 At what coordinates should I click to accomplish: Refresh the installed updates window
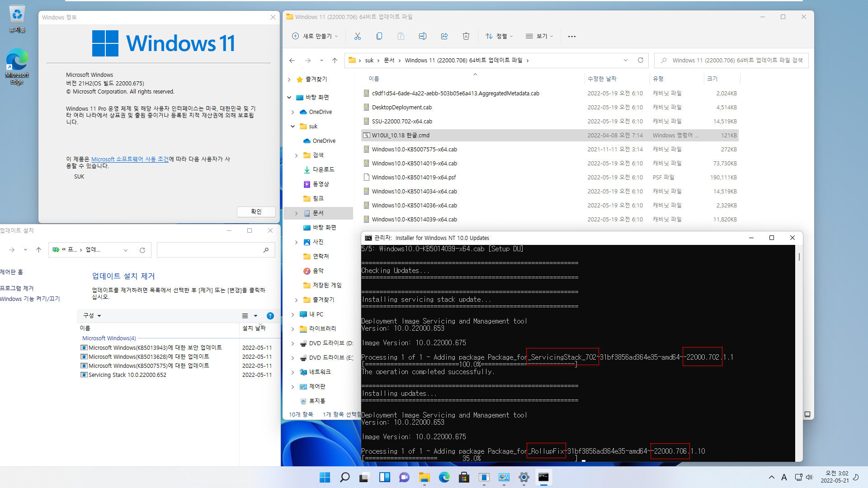142,250
